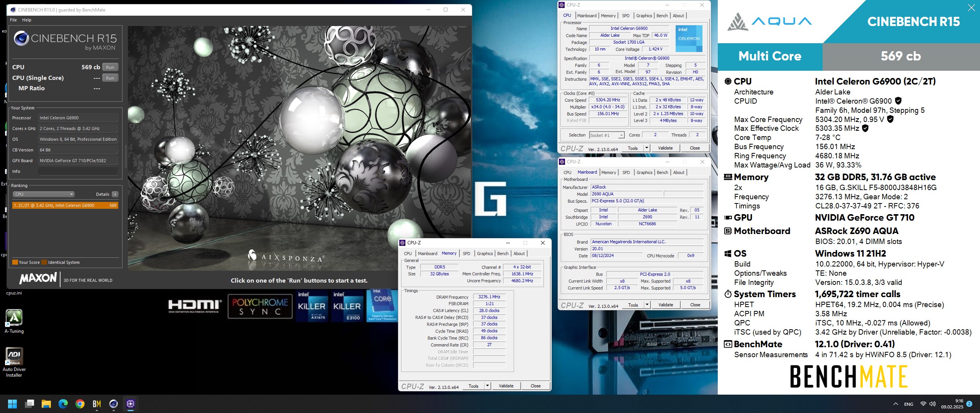Open Cinebench File menu

coord(13,20)
